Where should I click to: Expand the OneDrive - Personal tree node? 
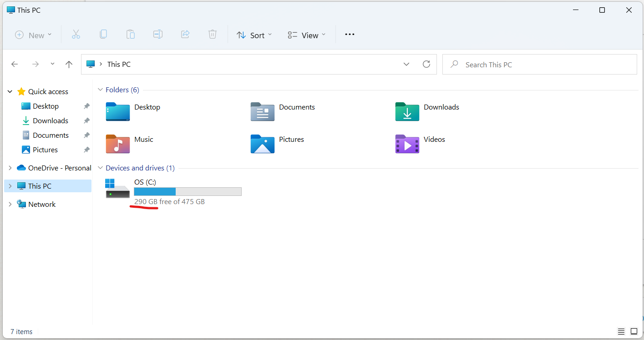pos(10,168)
